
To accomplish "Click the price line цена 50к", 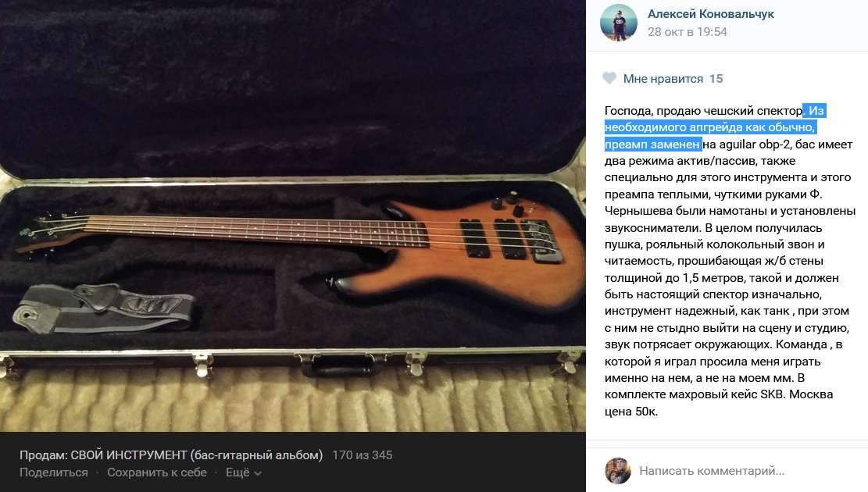I will click(631, 412).
